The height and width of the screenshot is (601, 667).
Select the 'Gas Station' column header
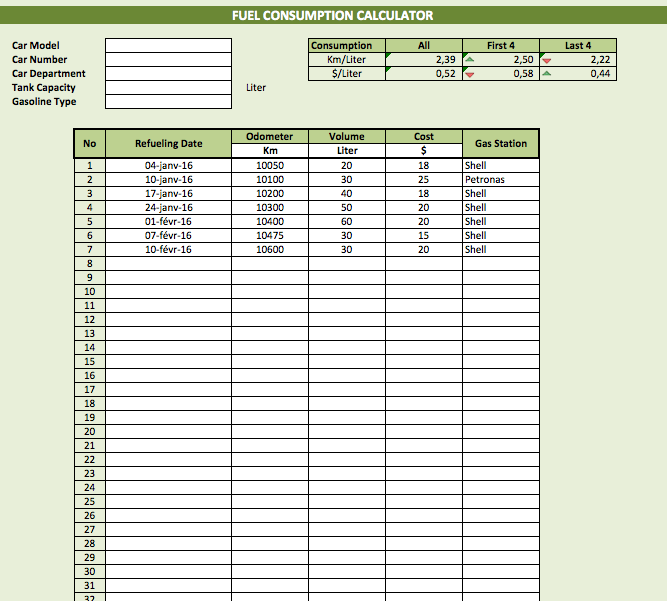(x=501, y=144)
